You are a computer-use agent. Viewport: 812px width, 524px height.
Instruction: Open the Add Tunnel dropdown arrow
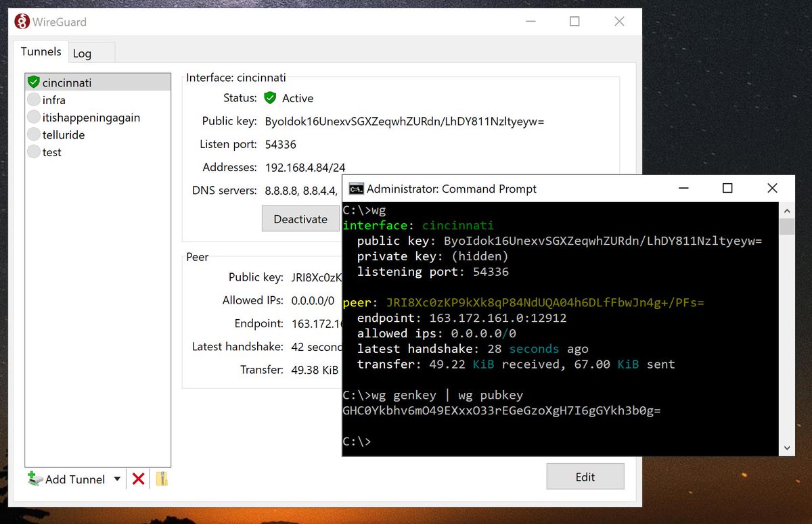(117, 479)
